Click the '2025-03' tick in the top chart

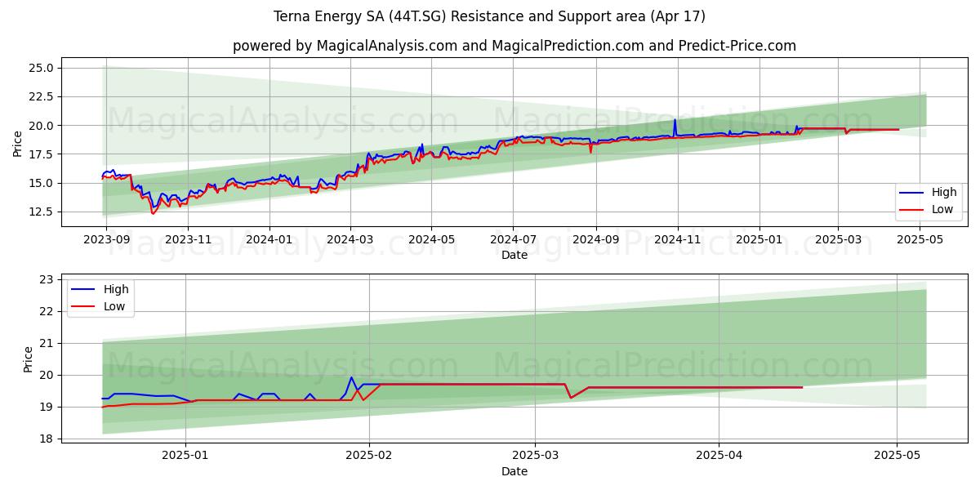pyautogui.click(x=838, y=239)
